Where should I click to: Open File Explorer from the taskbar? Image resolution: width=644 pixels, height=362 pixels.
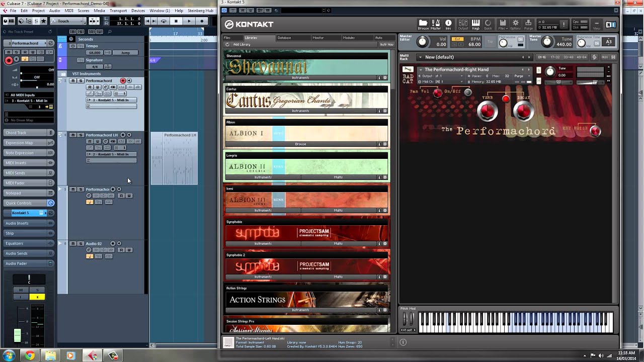51,356
